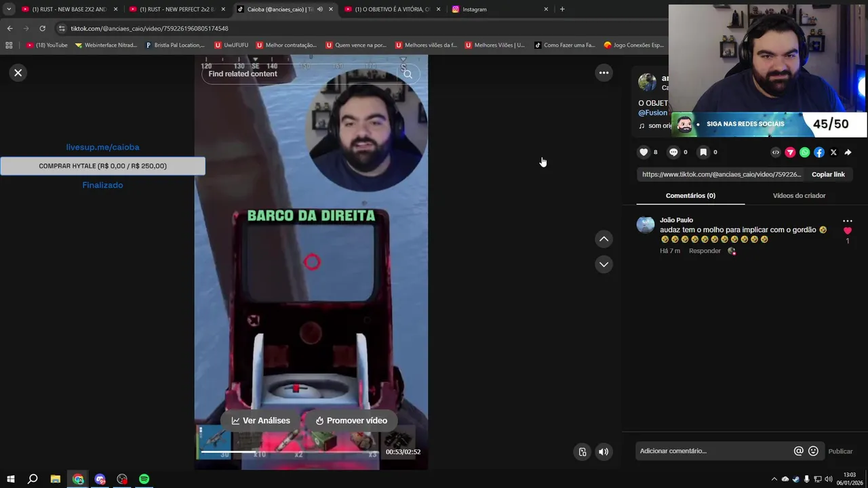Open Spotify from the taskbar
This screenshot has width=868, height=488.
tap(144, 479)
